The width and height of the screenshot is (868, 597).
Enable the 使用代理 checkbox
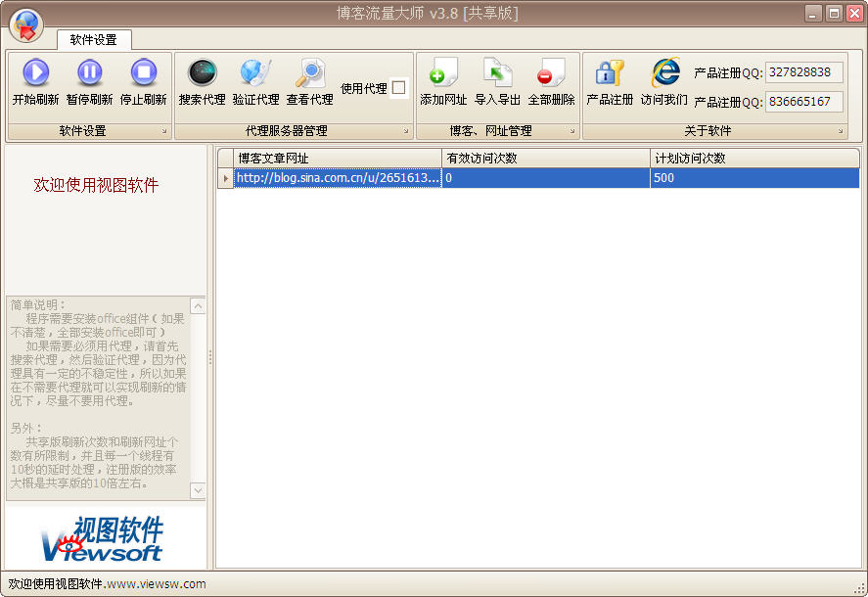click(x=398, y=87)
